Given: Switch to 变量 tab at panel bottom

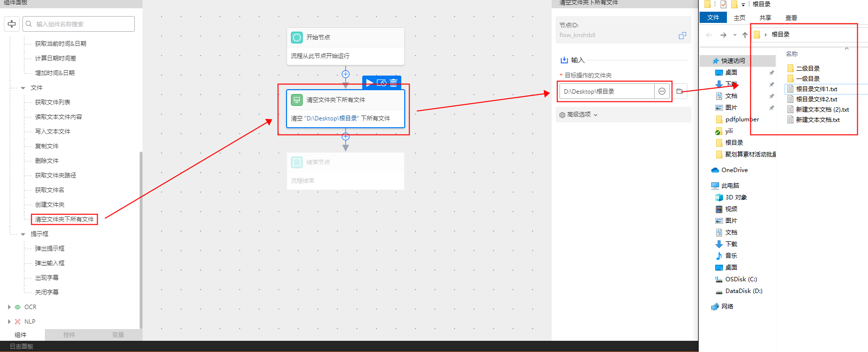Looking at the screenshot, I should [x=118, y=335].
